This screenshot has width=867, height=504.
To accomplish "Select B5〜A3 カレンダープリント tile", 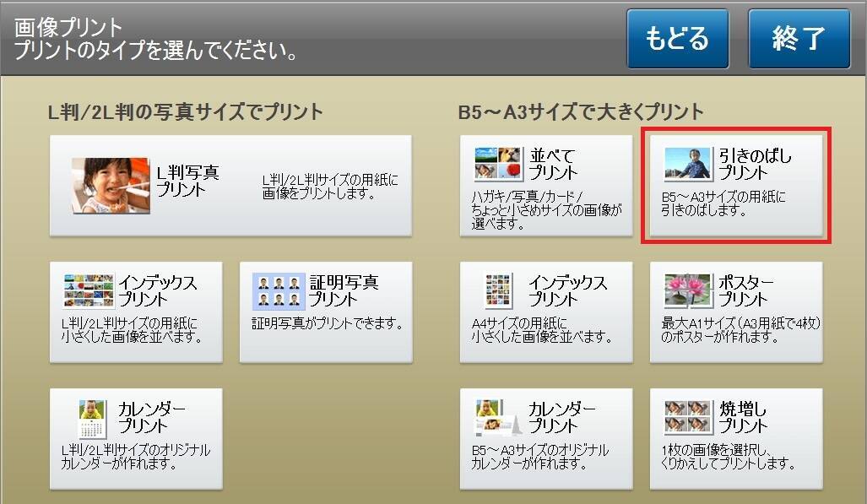I will (x=545, y=439).
